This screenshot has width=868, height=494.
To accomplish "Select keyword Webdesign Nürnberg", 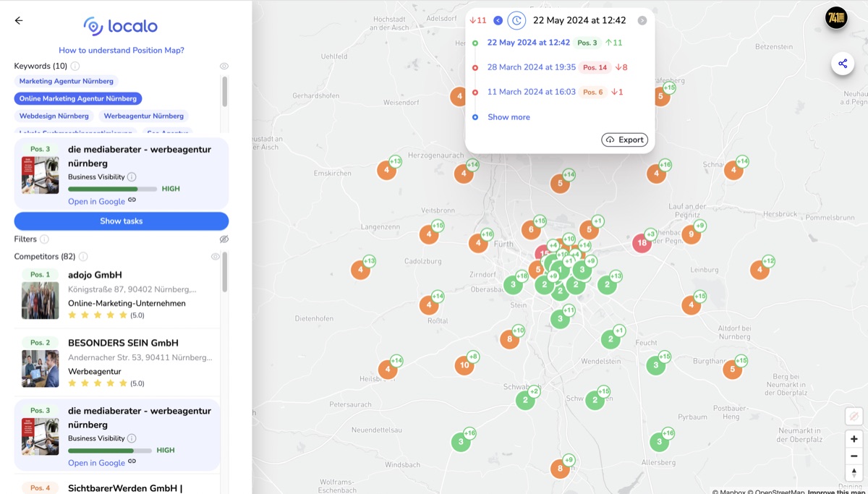I will 54,116.
